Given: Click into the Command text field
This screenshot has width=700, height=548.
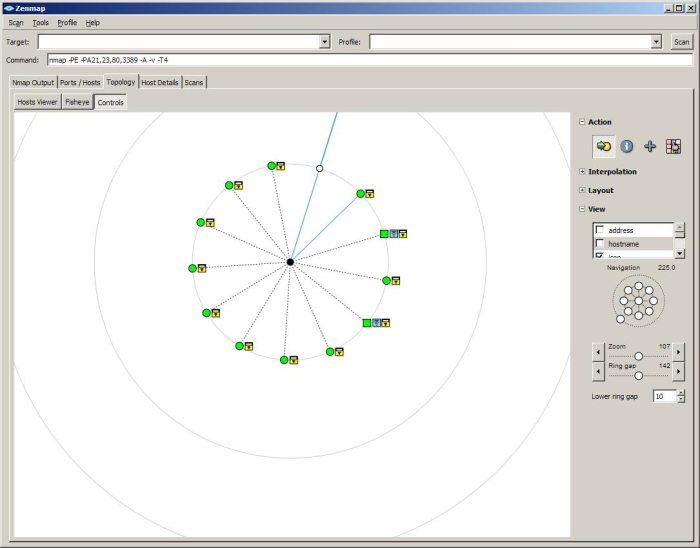Looking at the screenshot, I should pyautogui.click(x=370, y=60).
